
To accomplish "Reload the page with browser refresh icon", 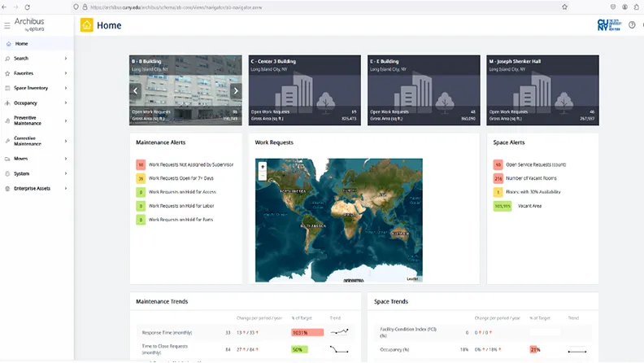I will pyautogui.click(x=27, y=7).
